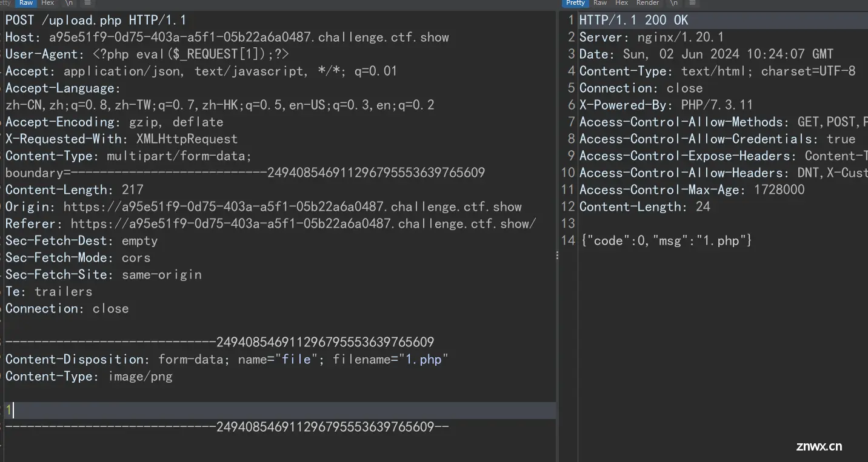
Task: Click Content-Type: multipart/form-data header
Action: pos(129,156)
